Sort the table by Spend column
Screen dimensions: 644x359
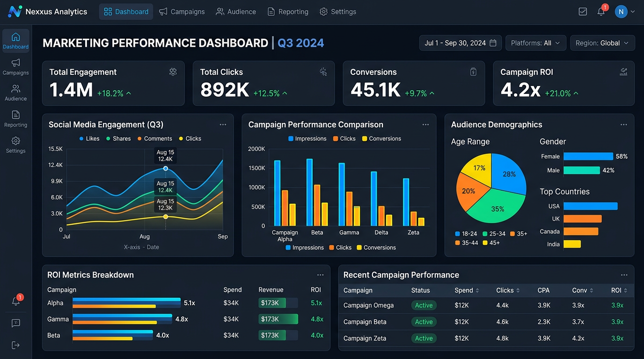(467, 290)
